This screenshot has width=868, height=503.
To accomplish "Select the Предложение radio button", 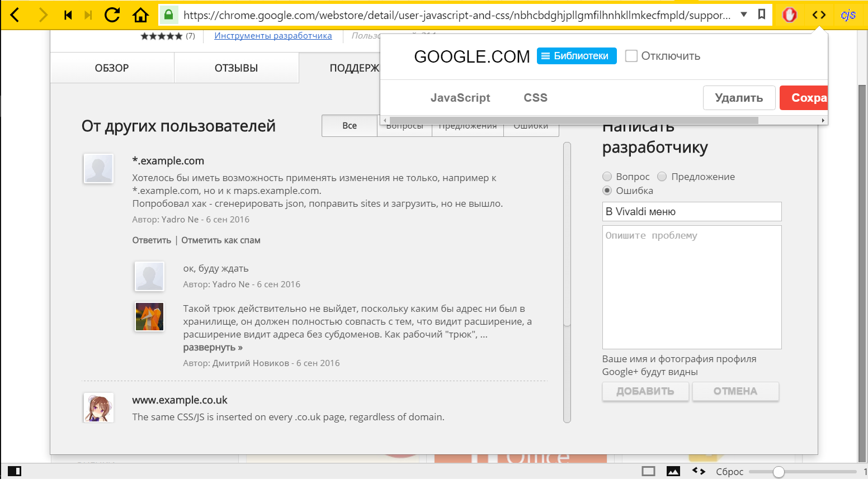I will (x=662, y=177).
